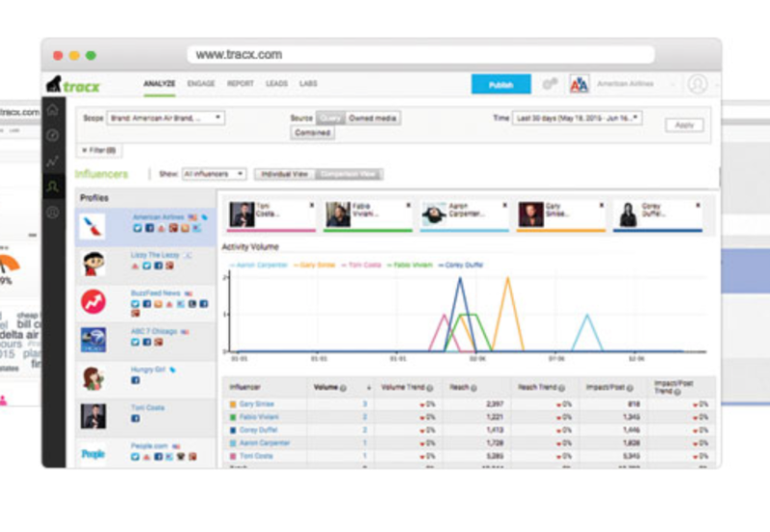Click the orange swatch beside Gary Sinise row

pyautogui.click(x=233, y=404)
